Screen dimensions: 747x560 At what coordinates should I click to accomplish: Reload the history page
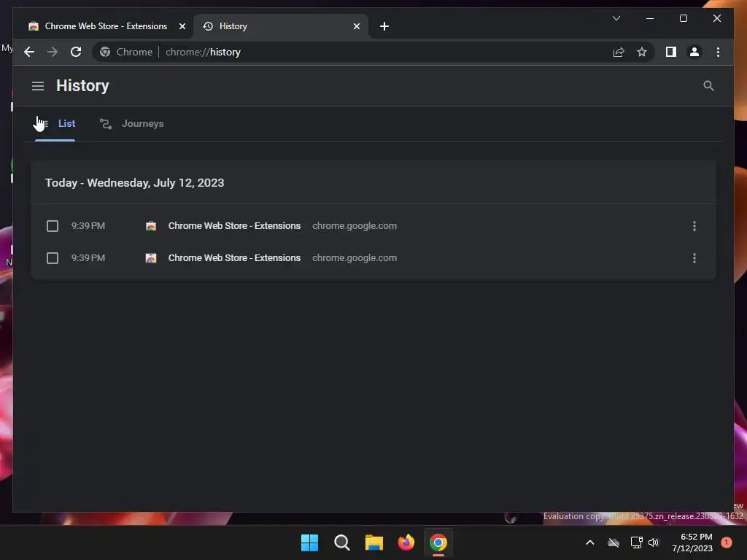tap(76, 52)
